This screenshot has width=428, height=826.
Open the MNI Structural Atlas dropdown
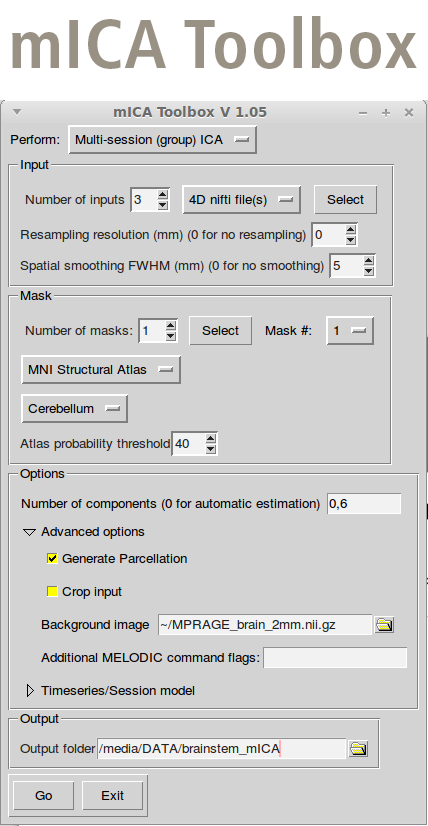(101, 370)
